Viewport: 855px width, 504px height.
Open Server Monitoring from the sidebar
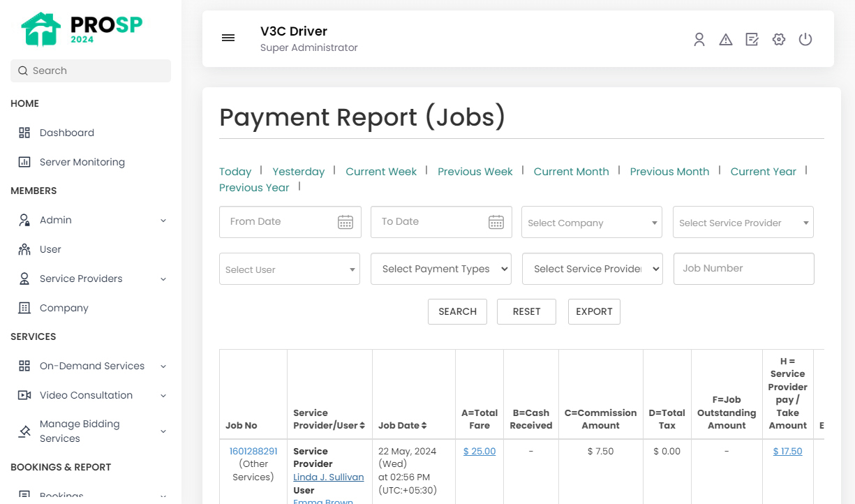pyautogui.click(x=82, y=162)
